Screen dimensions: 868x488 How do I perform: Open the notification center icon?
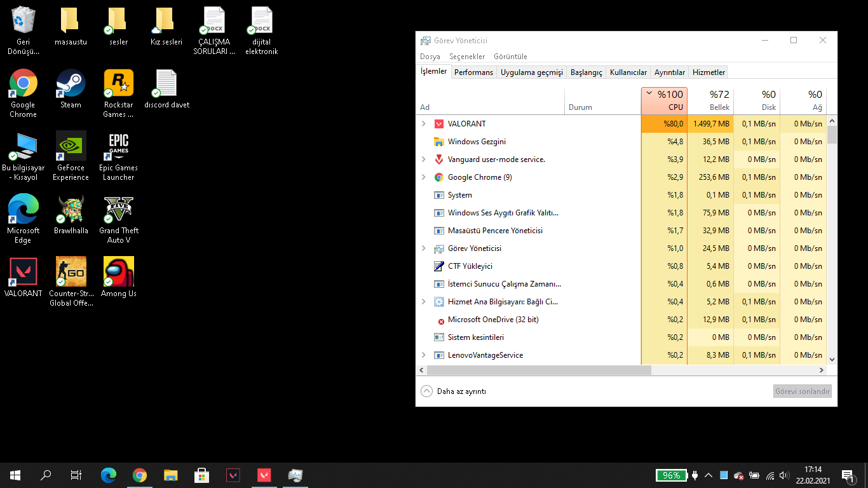848,475
